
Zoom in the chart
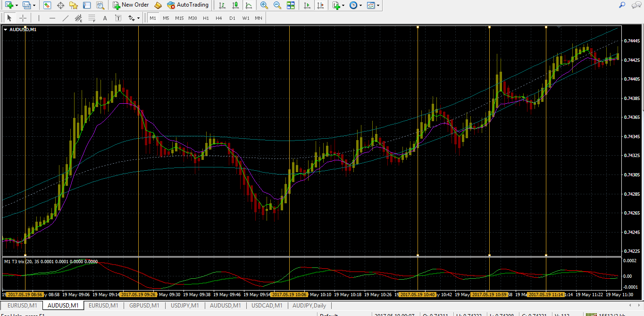point(264,5)
